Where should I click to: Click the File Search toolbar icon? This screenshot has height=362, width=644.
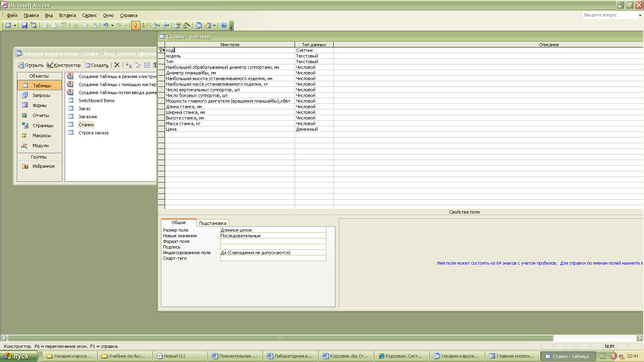34,25
